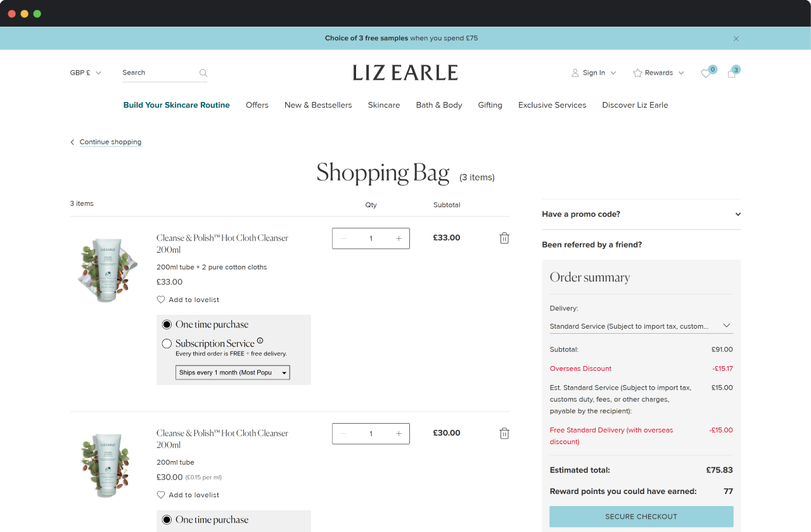Open the wishlist heart icon in header
Image resolution: width=811 pixels, height=532 pixels.
[x=705, y=73]
